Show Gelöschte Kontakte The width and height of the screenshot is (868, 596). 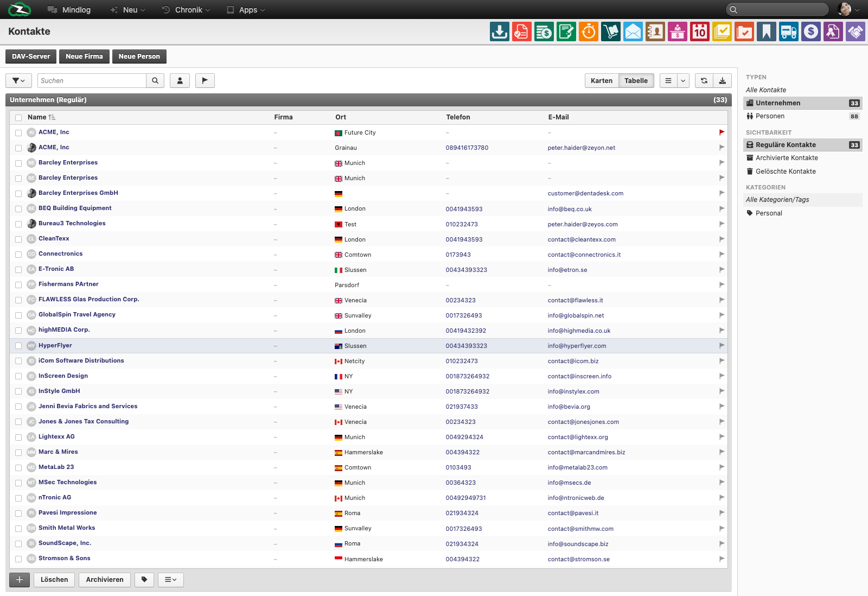coord(802,172)
